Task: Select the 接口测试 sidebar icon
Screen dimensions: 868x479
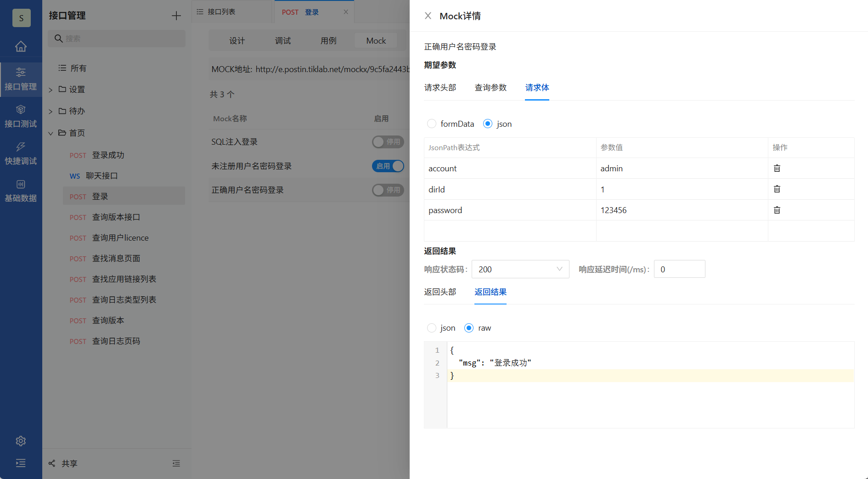Action: point(21,116)
